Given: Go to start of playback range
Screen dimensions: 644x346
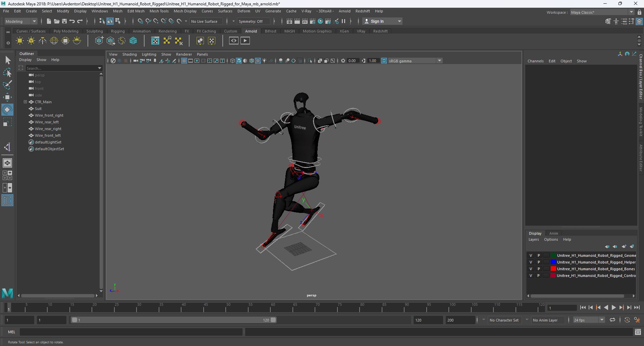Looking at the screenshot, I should point(583,307).
